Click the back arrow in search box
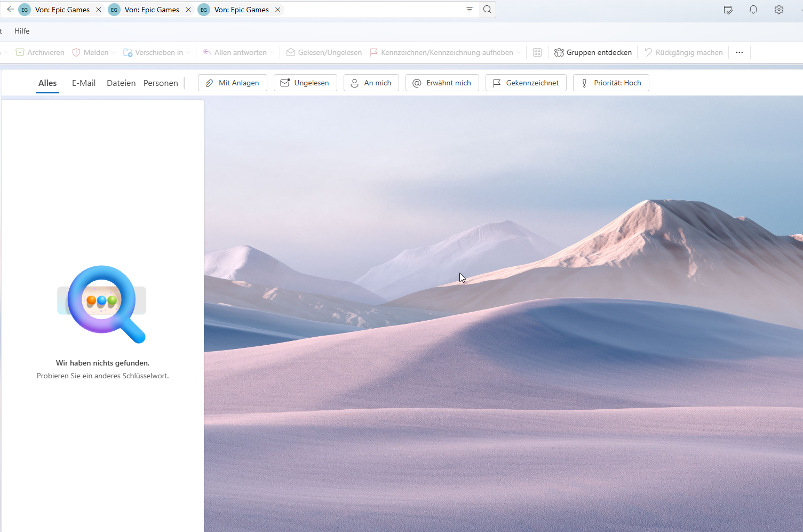 10,10
